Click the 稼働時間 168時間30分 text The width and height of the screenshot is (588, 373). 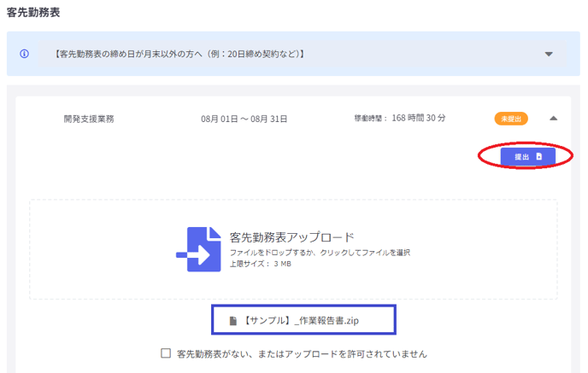click(x=399, y=118)
